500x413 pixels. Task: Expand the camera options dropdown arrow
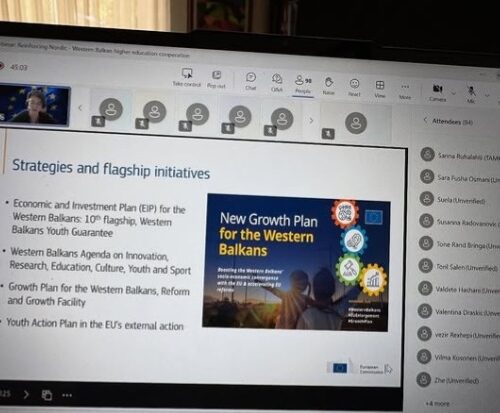tap(453, 93)
